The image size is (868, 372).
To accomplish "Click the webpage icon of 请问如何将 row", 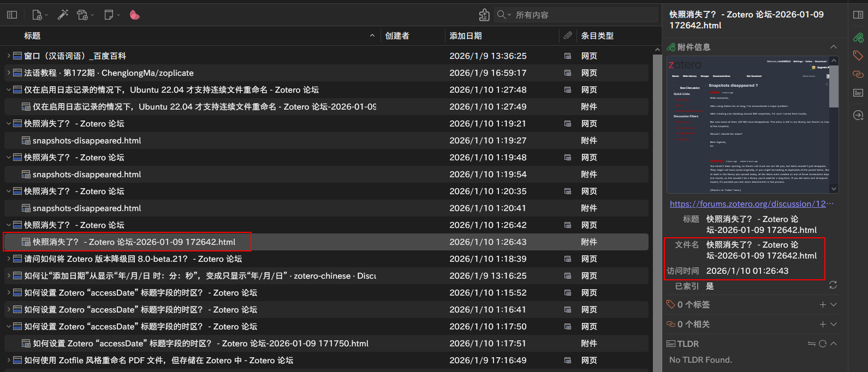I will click(x=17, y=259).
